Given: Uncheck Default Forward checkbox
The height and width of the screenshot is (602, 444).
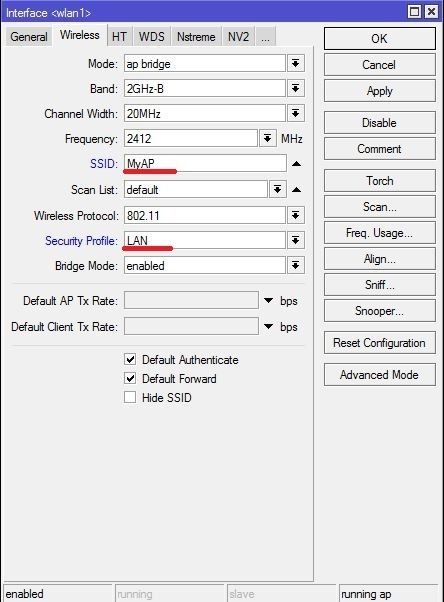Looking at the screenshot, I should point(130,379).
